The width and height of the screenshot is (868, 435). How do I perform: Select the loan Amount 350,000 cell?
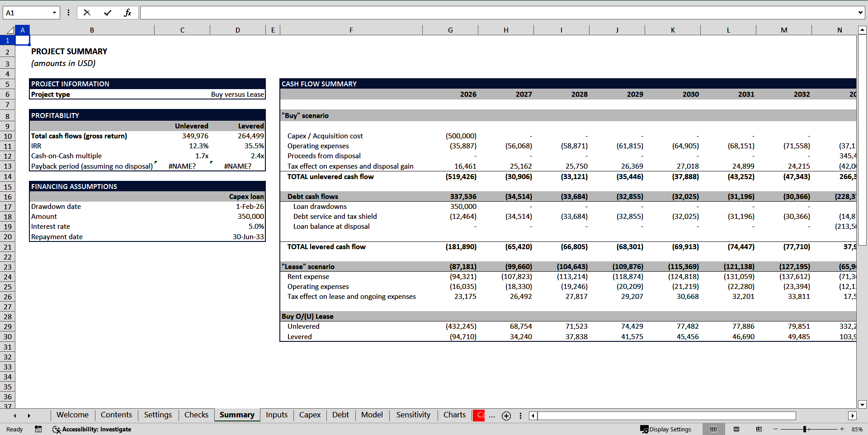click(x=238, y=217)
